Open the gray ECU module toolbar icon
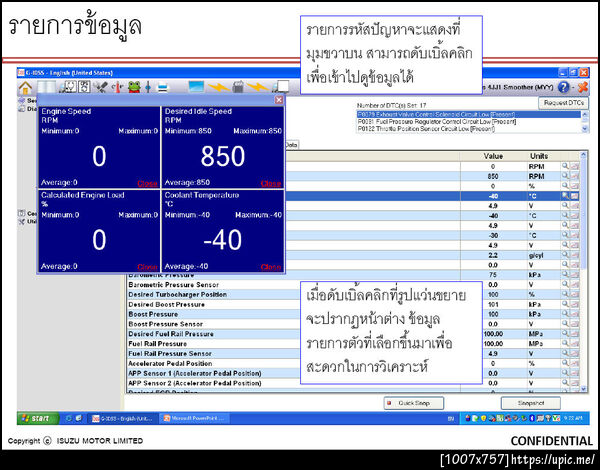600x470 pixels. click(x=238, y=87)
